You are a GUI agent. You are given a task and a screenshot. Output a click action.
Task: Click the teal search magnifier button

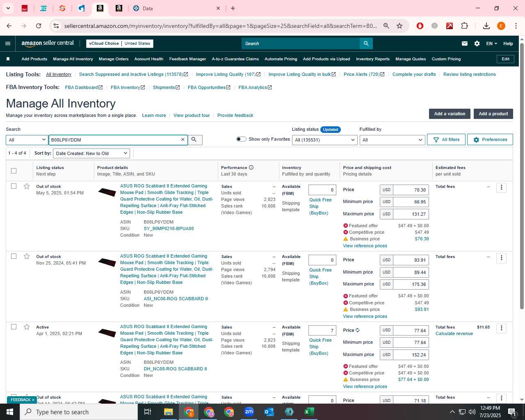[x=366, y=43]
